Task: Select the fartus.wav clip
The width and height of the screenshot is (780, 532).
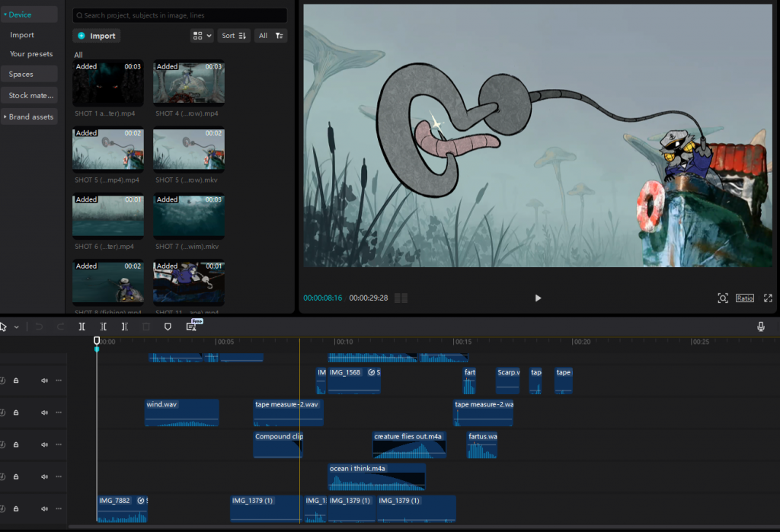Action: 482,444
